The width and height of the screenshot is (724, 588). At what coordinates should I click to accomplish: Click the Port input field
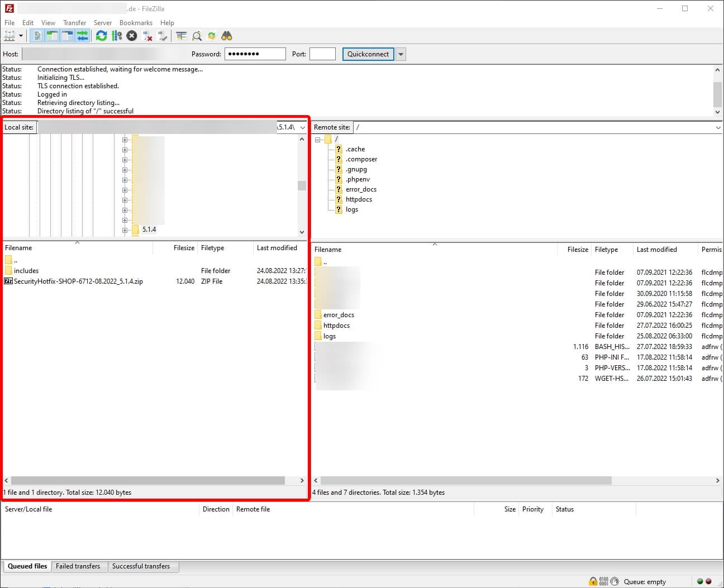(x=322, y=54)
